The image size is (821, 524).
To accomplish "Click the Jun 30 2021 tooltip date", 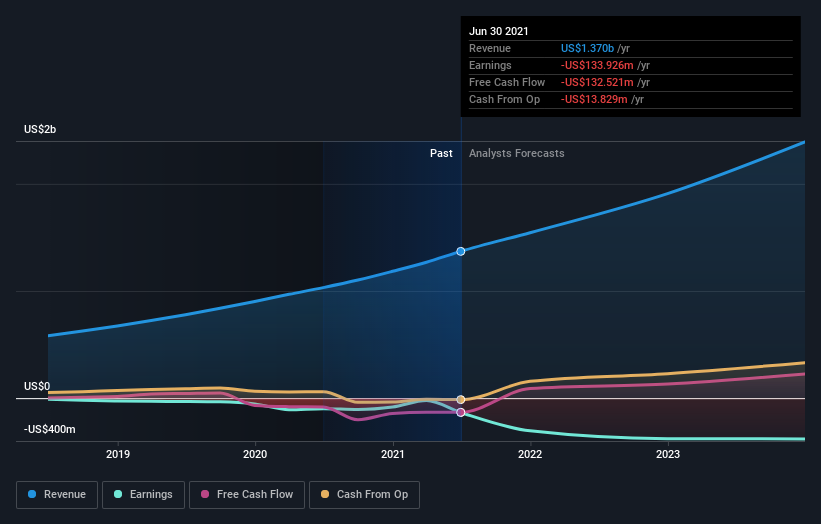I will tap(499, 31).
